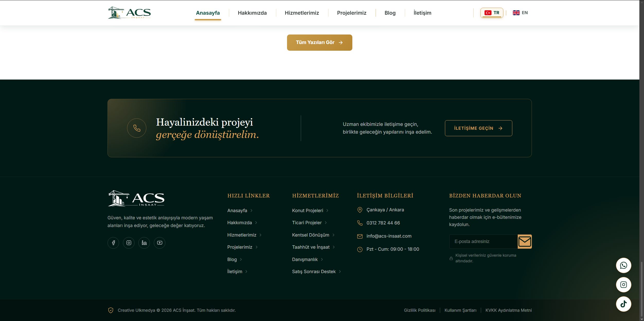Click the Creative Ulkmedya copyright text

click(x=177, y=310)
